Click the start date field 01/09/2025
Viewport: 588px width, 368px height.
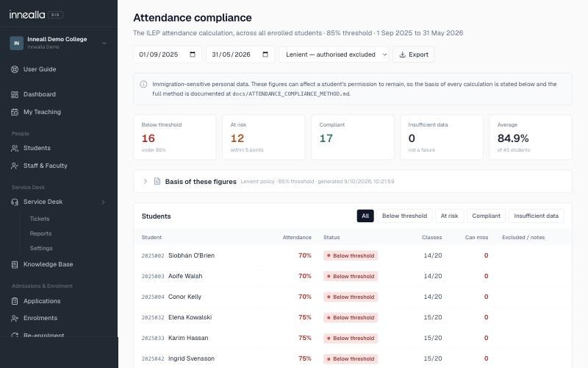tap(168, 54)
